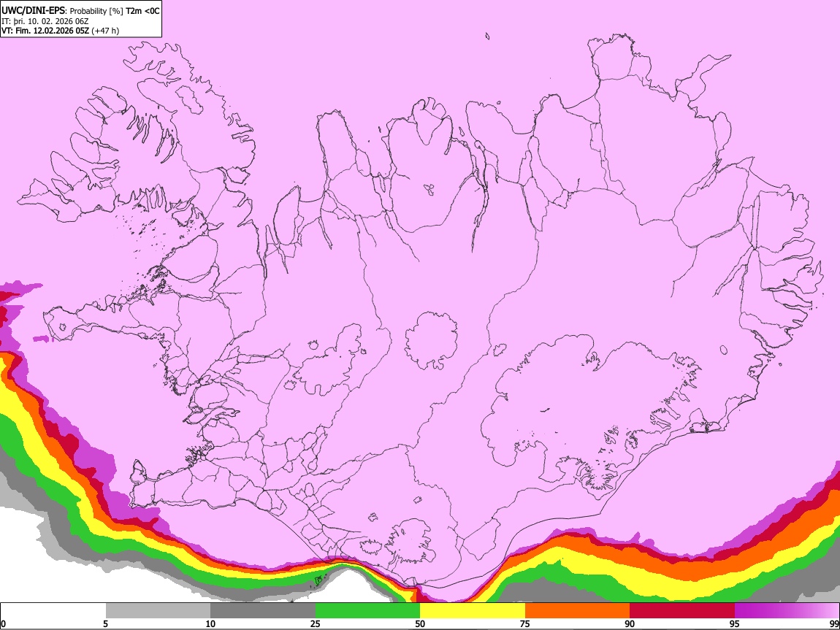Click the 'T2m <0C' parameter label
Viewport: 840px width, 630px height.
pos(142,11)
